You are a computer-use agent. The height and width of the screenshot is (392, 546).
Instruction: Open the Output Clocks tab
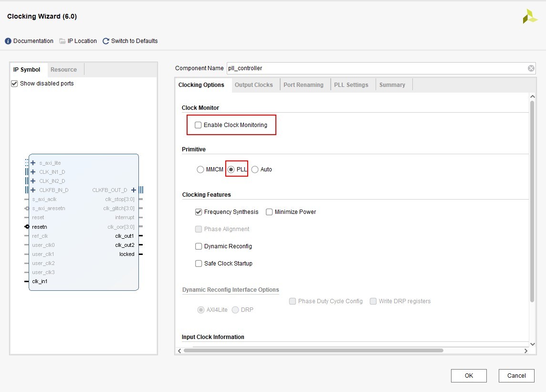(x=254, y=85)
